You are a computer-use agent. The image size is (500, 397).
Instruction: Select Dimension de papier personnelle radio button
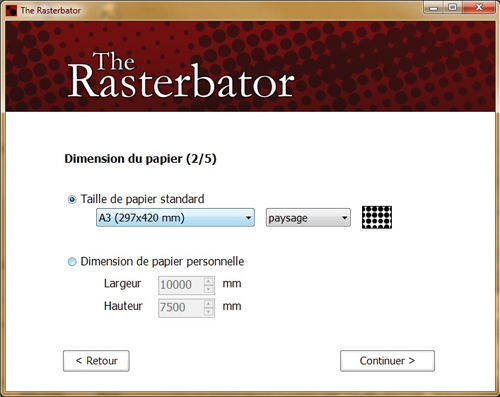[x=72, y=262]
